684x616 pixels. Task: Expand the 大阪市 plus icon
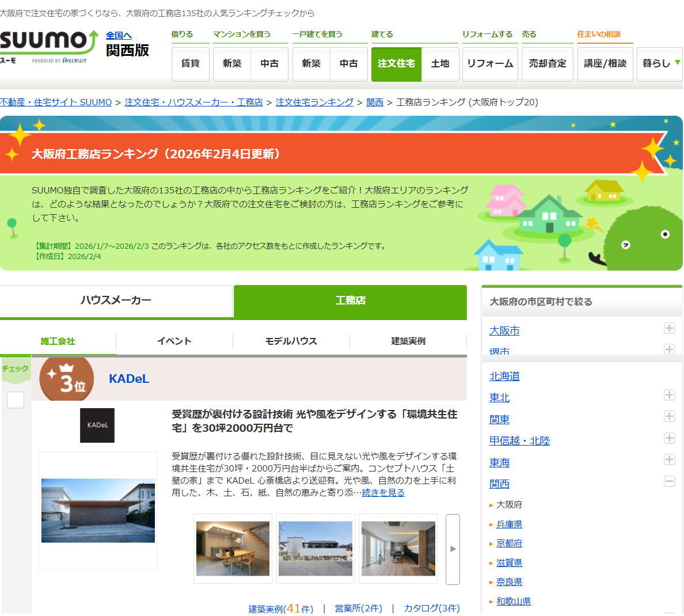[x=669, y=328]
